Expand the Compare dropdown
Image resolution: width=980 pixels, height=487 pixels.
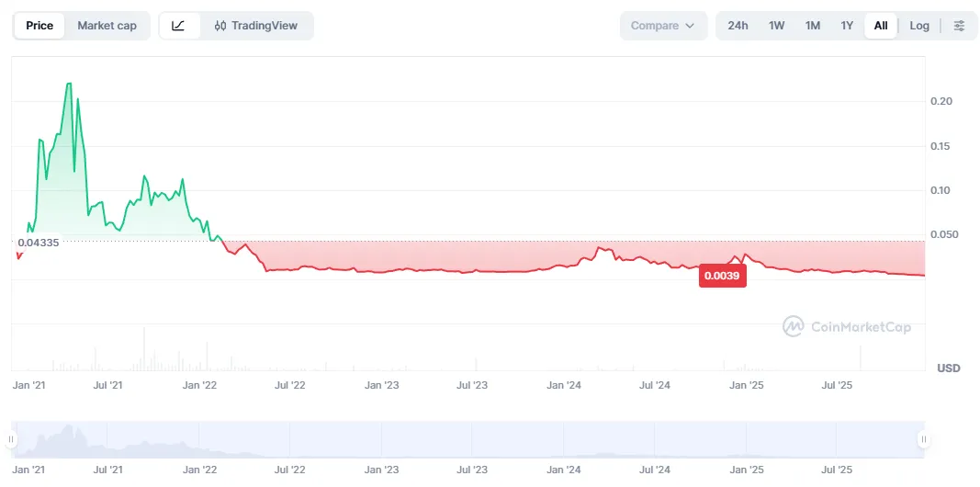[x=663, y=26]
